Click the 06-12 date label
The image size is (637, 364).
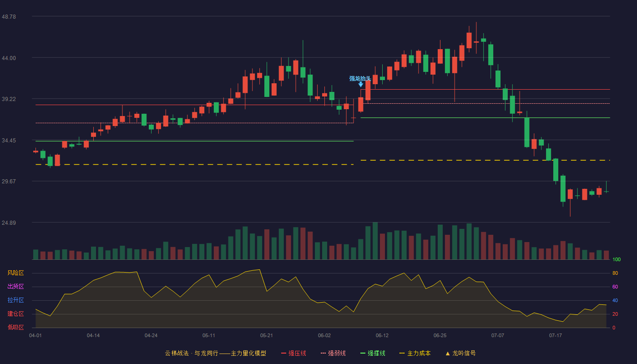[x=382, y=335]
